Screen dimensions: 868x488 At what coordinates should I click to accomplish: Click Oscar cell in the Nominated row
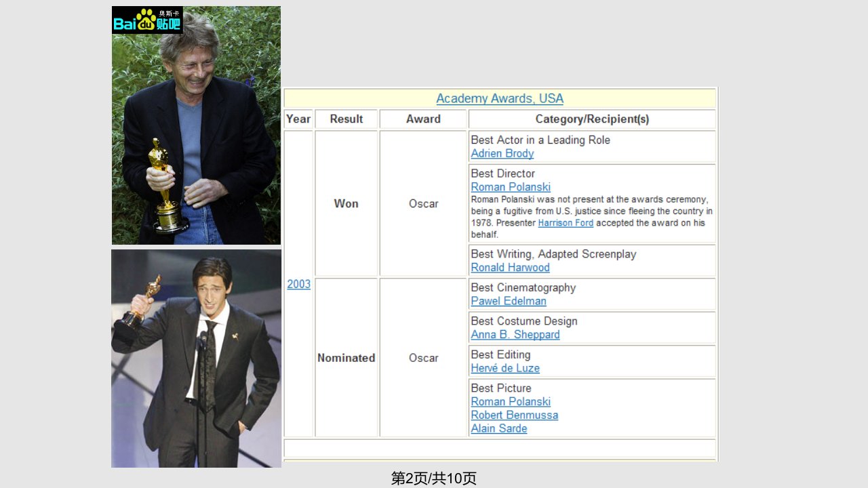423,358
